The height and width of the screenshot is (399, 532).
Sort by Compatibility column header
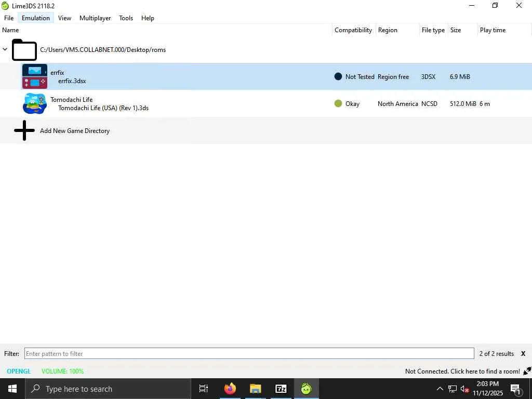click(x=353, y=30)
